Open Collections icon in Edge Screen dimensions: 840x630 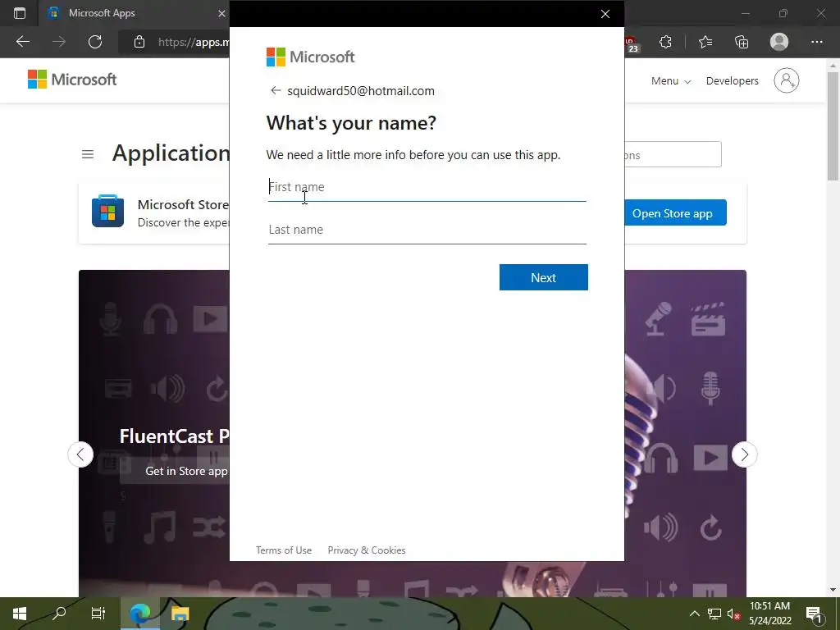(x=742, y=42)
